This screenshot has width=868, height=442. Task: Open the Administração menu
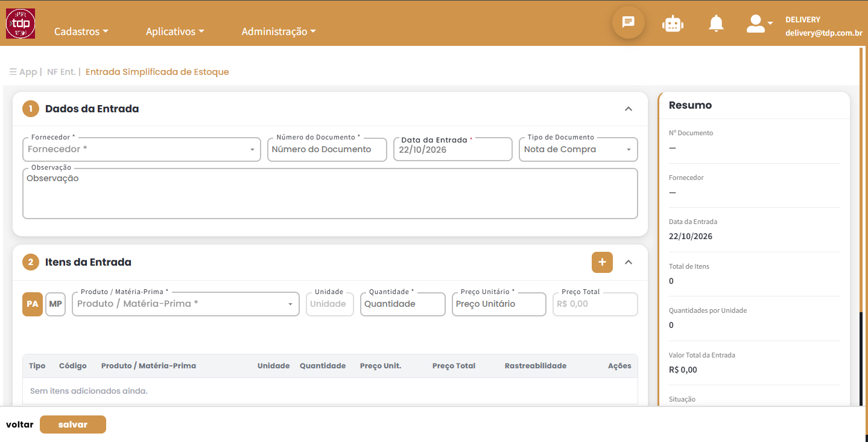(279, 31)
